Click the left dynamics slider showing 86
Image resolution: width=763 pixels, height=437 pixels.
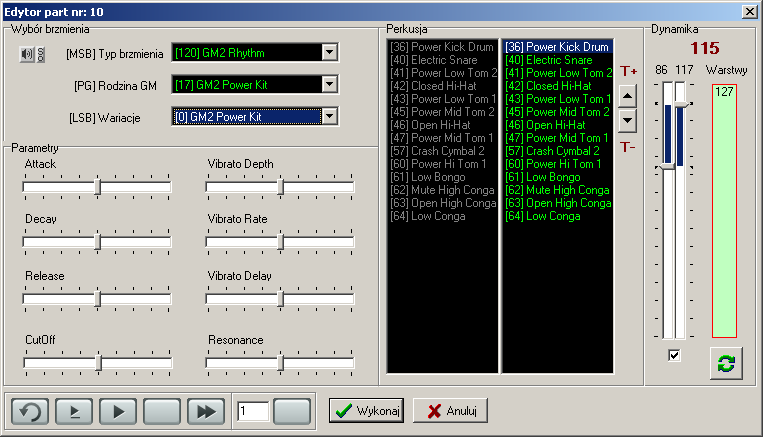point(668,210)
